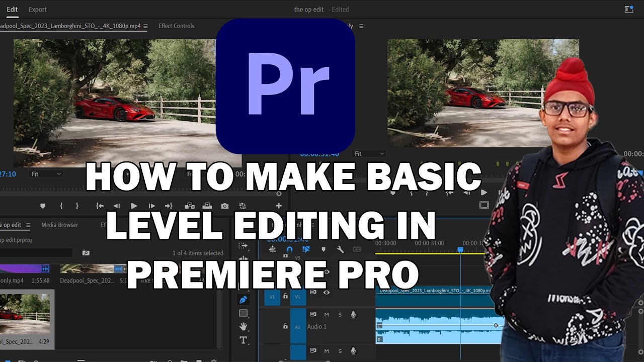Click Mark In in the Source monitor
This screenshot has width=644, height=362.
(61, 206)
